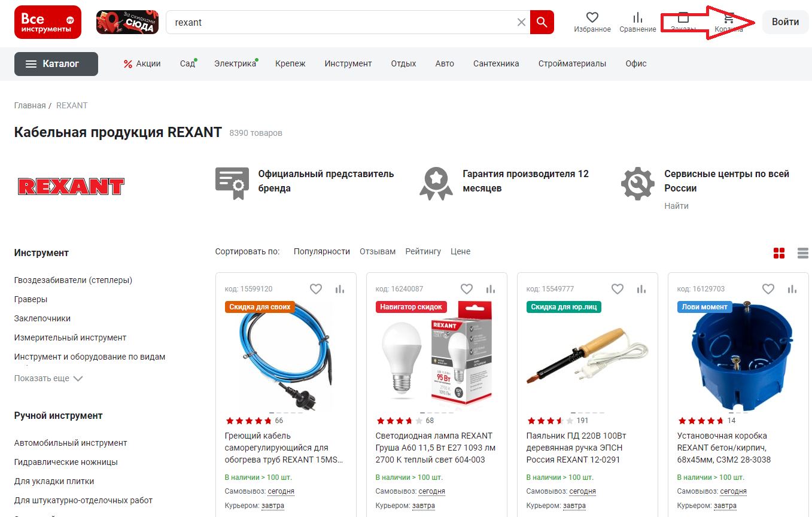Expand 'Показать еще' in Инструмент list
Viewport: 812px width, 517px height.
point(48,378)
